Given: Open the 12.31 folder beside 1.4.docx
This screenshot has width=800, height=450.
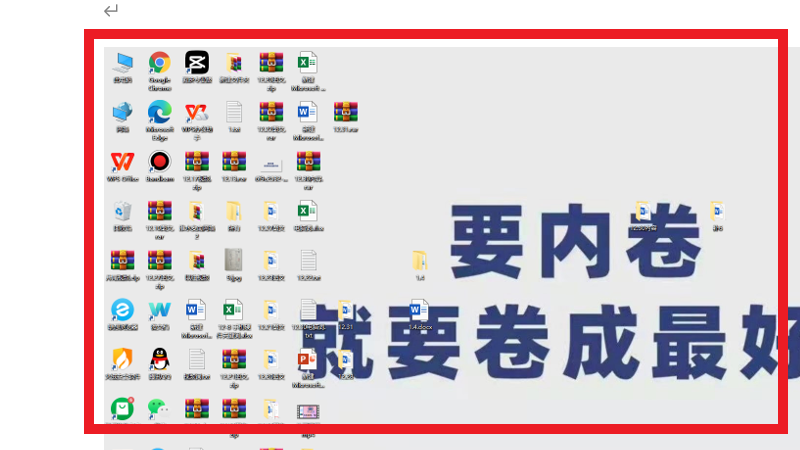Looking at the screenshot, I should [345, 310].
